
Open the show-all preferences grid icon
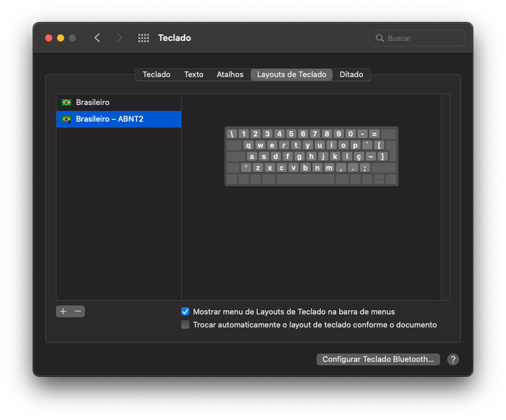coord(144,38)
